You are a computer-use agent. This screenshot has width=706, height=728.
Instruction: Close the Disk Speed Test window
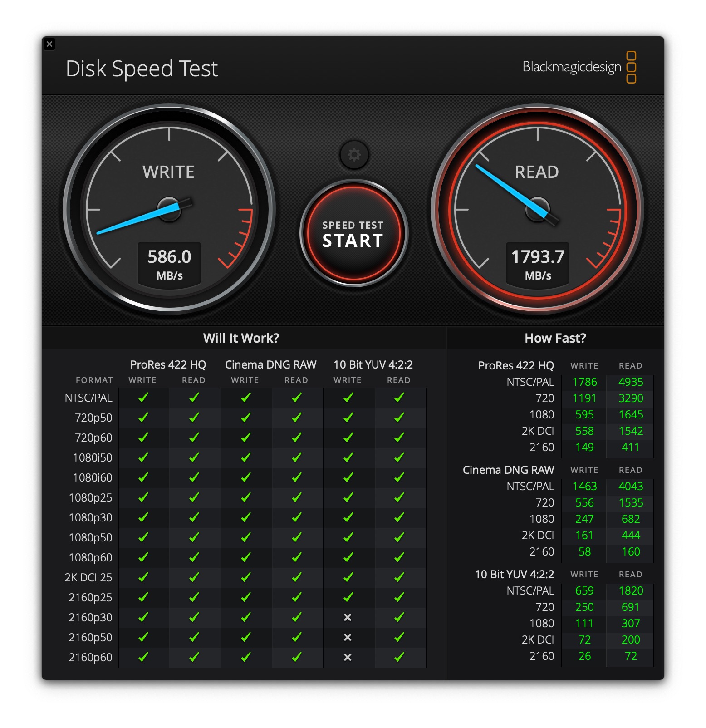(x=49, y=44)
